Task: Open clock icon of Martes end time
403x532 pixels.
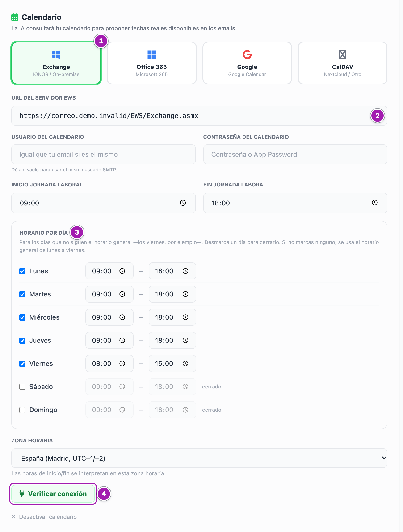Action: coord(185,294)
